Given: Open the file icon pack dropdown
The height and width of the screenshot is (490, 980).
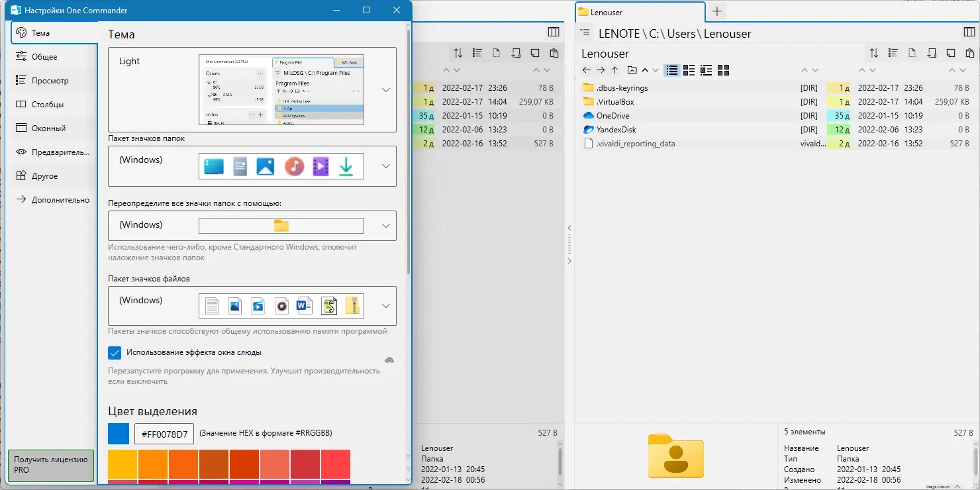Looking at the screenshot, I should pyautogui.click(x=386, y=306).
